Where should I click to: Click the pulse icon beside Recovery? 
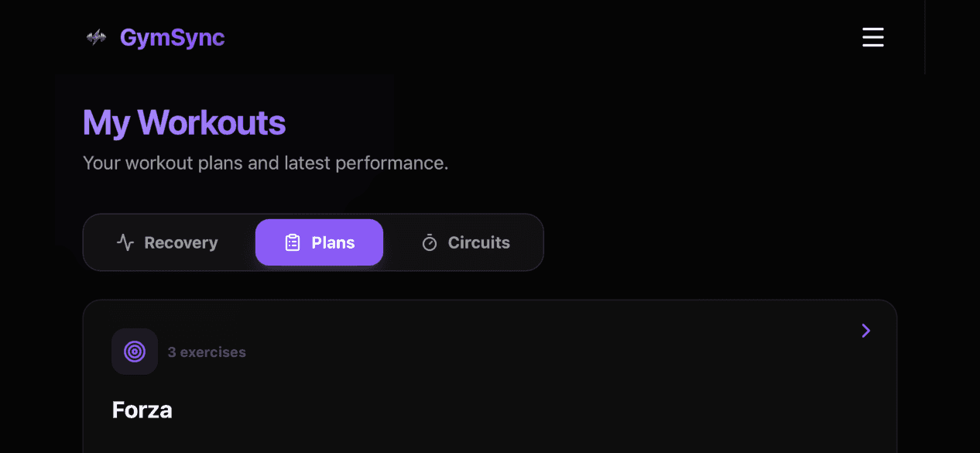click(x=125, y=242)
